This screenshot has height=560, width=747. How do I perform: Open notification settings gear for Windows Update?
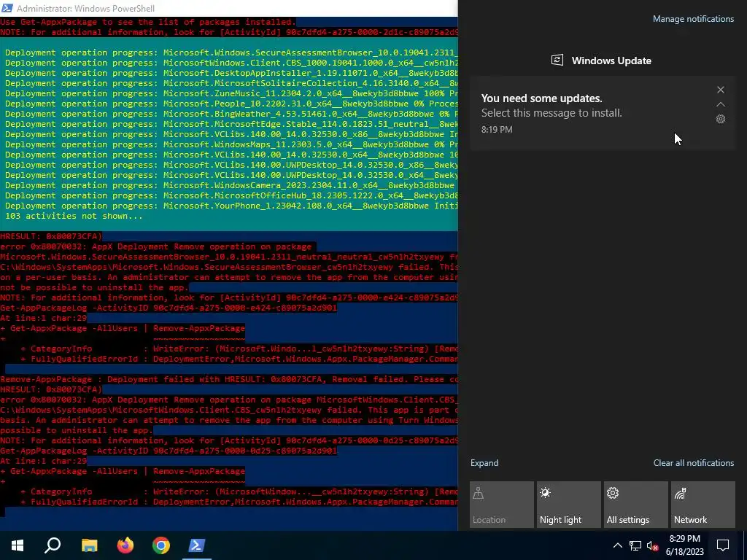click(720, 119)
